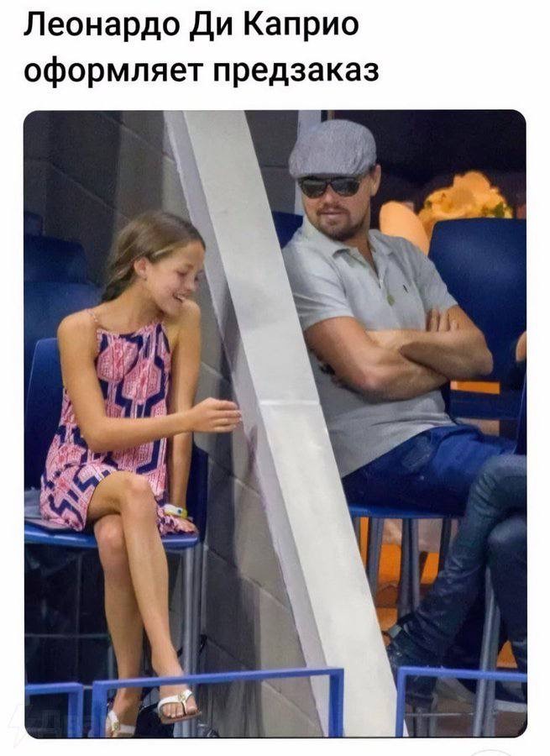Click the blue metal railing at the bottom

click(217, 699)
